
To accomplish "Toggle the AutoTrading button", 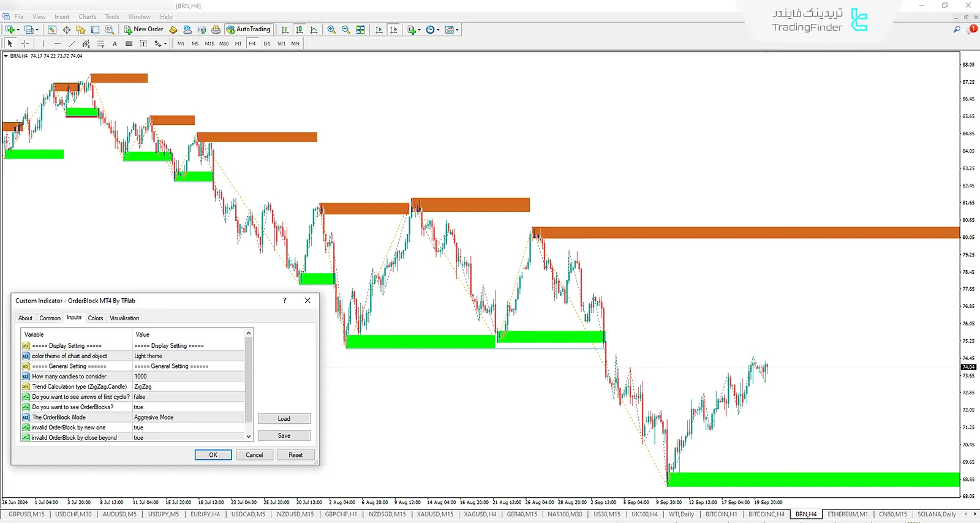I will (x=249, y=29).
